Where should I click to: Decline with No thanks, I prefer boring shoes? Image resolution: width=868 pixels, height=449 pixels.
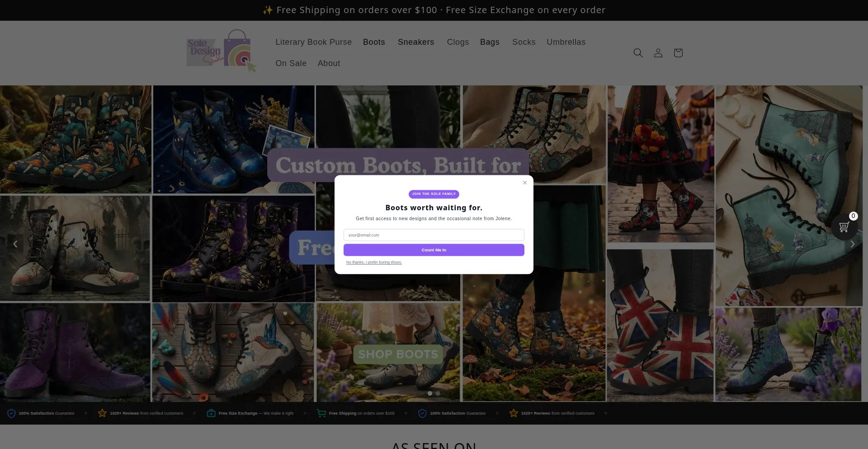(374, 262)
